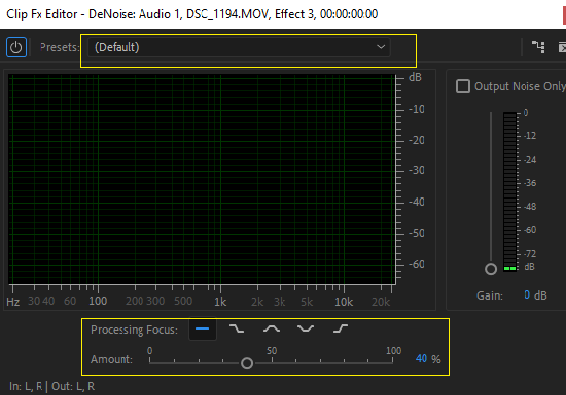This screenshot has height=395, width=566.
Task: Click the 100 frequency axis label
Action: pyautogui.click(x=98, y=301)
